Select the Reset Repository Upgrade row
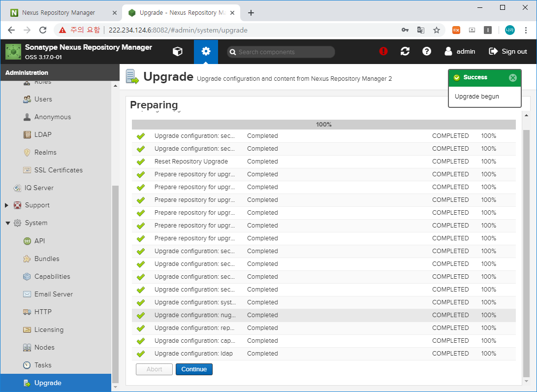537x392 pixels. (324, 162)
